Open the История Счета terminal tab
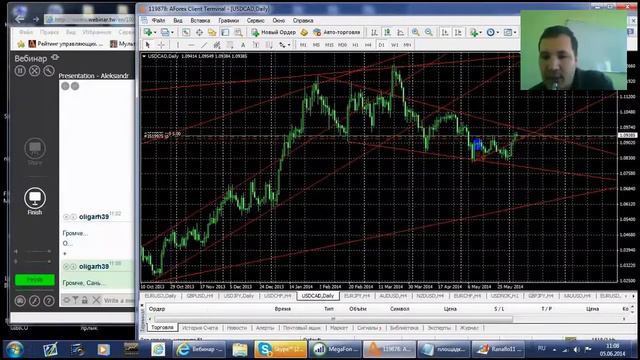 pos(200,328)
